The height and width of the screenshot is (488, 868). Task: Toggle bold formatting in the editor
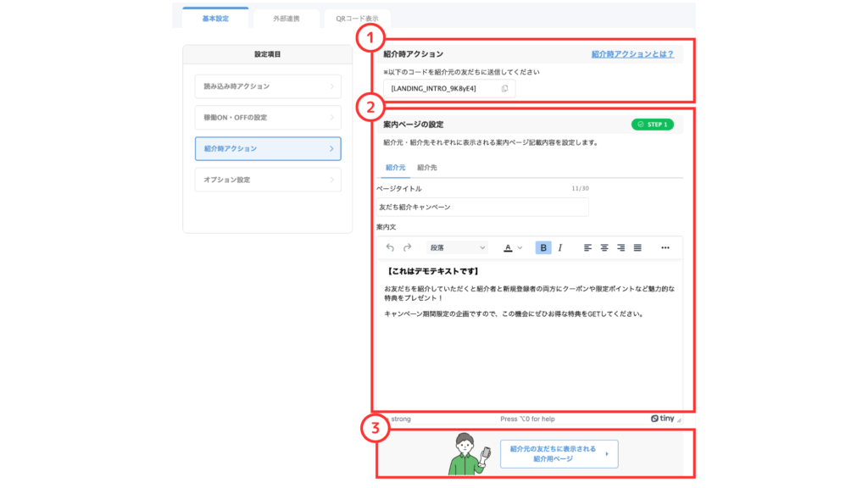point(543,247)
